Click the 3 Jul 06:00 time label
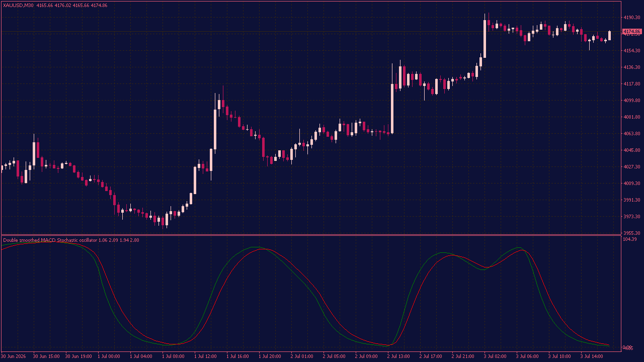The width and height of the screenshot is (644, 362). coord(527,356)
